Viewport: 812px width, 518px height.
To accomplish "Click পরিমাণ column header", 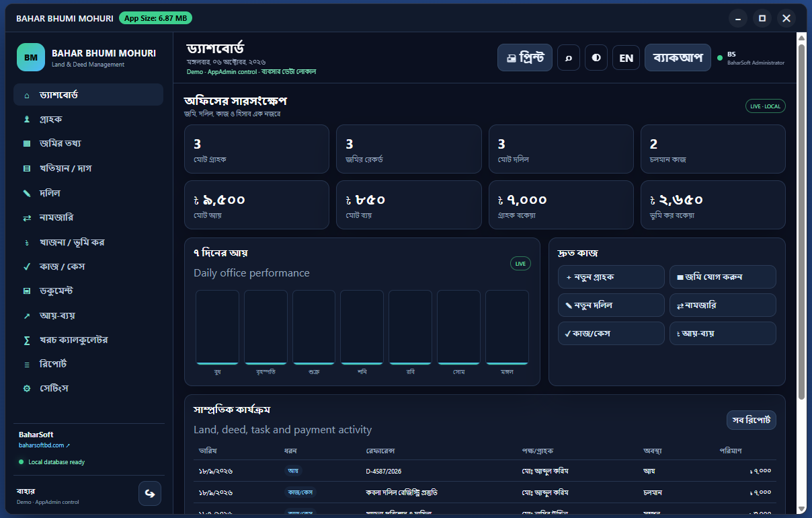I will click(731, 450).
